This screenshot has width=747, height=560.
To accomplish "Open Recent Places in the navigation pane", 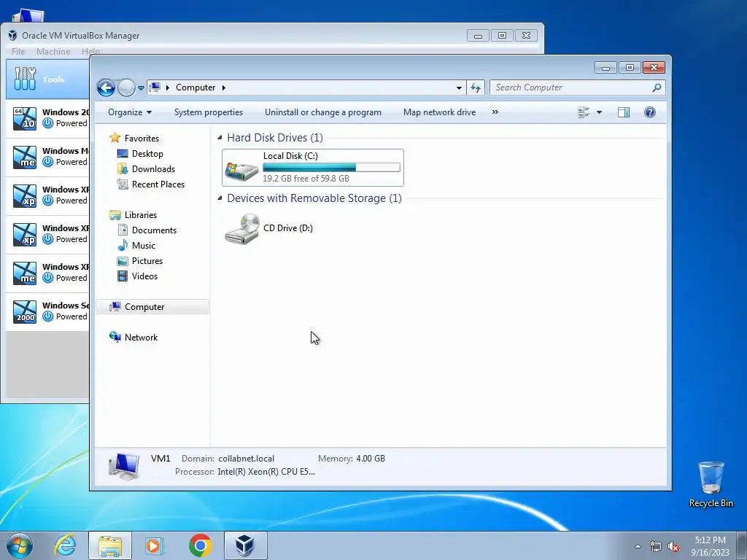I will point(158,184).
